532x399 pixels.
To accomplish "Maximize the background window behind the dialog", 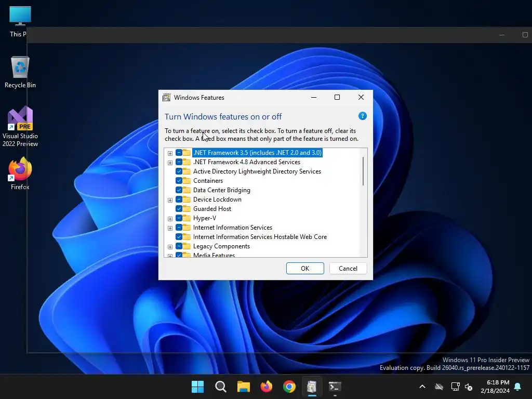I will (x=525, y=35).
